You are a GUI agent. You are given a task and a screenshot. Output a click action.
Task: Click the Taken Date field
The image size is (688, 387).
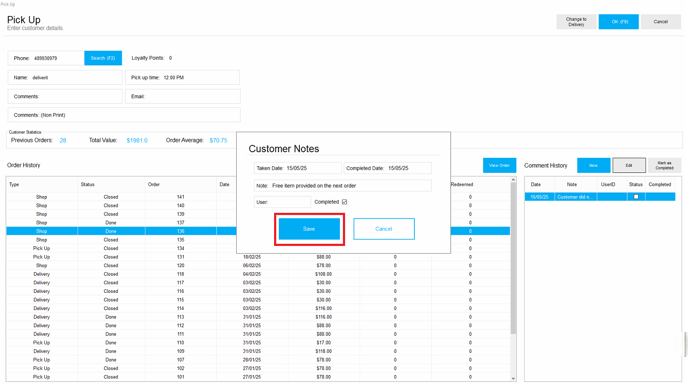coord(297,168)
